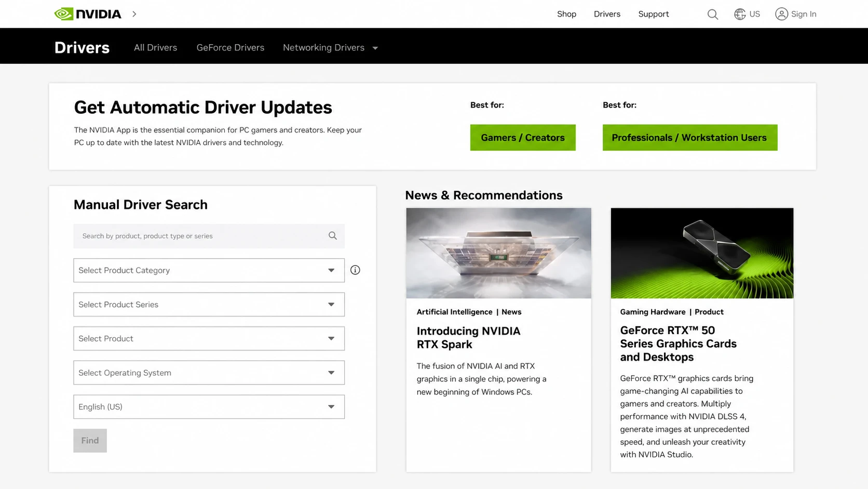Click the News tag on the RTX Spark card
The image size is (868, 489).
[511, 312]
